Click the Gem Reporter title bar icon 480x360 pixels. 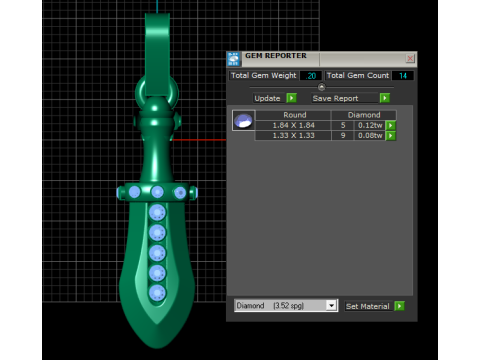pyautogui.click(x=233, y=59)
